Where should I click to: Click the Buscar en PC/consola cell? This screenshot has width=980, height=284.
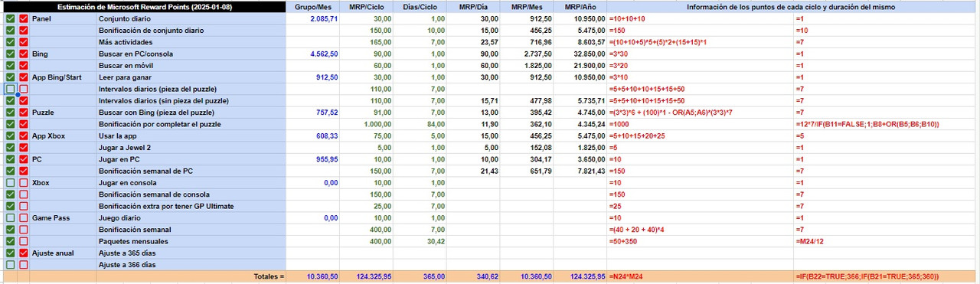click(191, 54)
